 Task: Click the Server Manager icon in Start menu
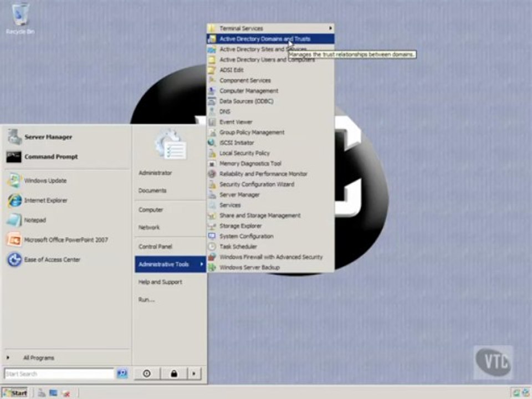[x=14, y=137]
